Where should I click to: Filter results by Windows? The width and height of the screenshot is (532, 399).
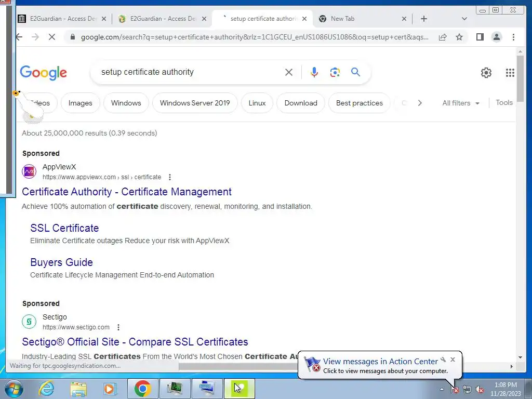point(126,103)
